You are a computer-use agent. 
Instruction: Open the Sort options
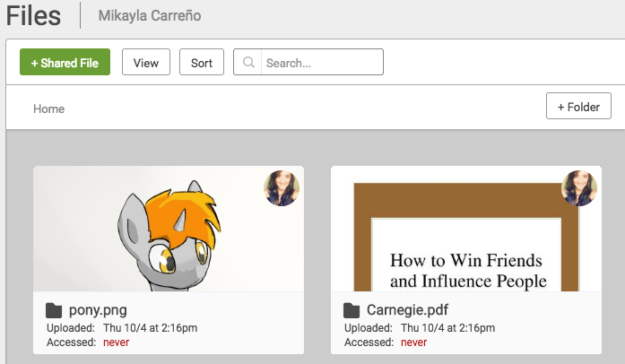(202, 62)
